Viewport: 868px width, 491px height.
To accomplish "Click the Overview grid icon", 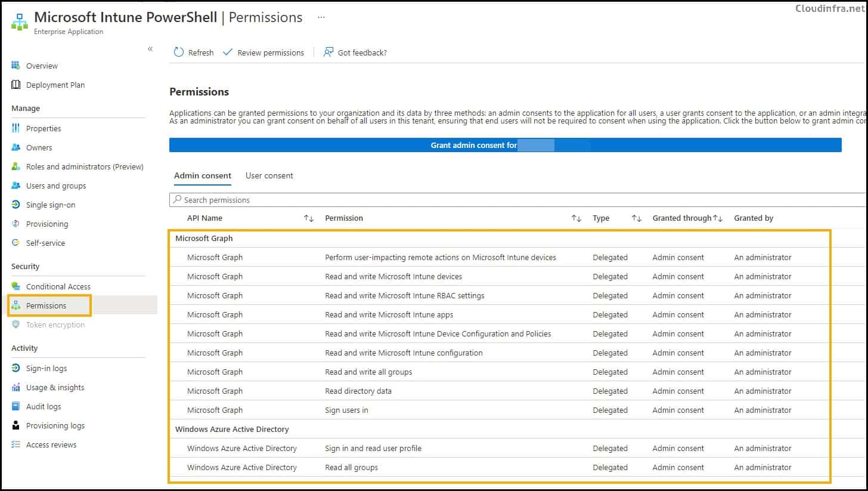I will [x=16, y=66].
